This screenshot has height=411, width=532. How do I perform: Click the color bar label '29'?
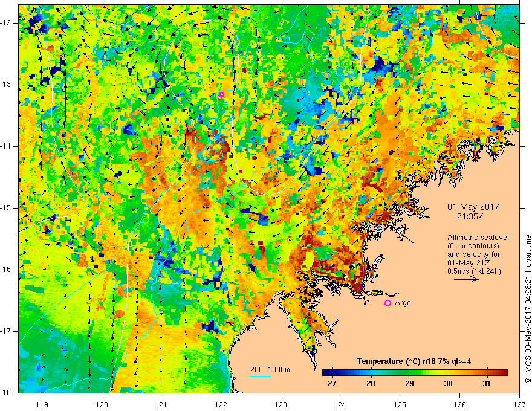click(x=409, y=384)
